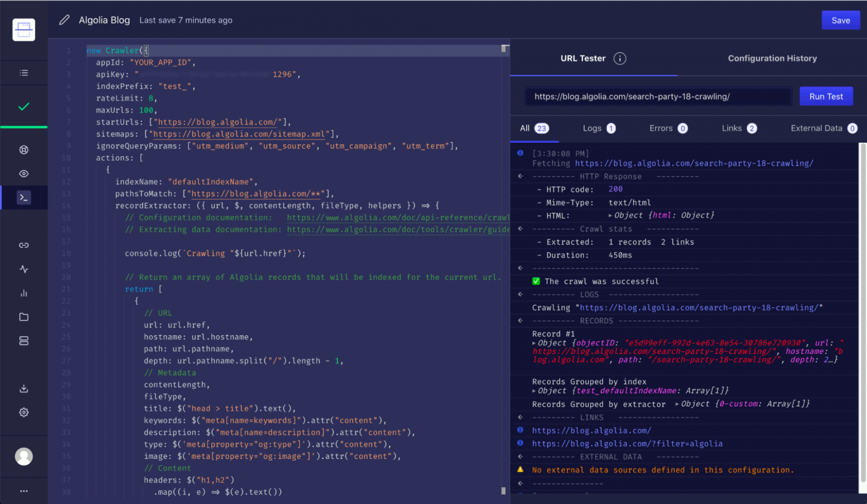Image resolution: width=867 pixels, height=504 pixels.
Task: Expand the HTML Object entry
Action: [610, 216]
